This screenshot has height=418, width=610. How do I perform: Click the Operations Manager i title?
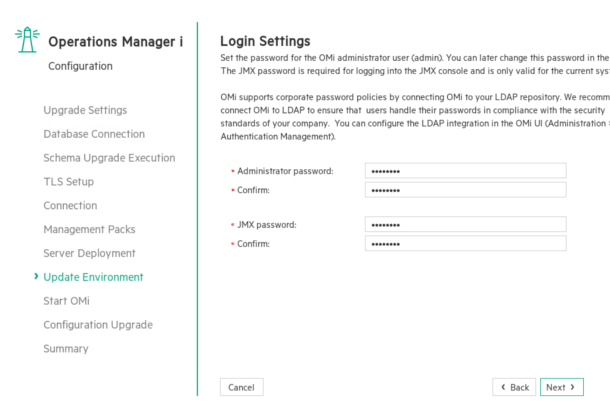116,42
